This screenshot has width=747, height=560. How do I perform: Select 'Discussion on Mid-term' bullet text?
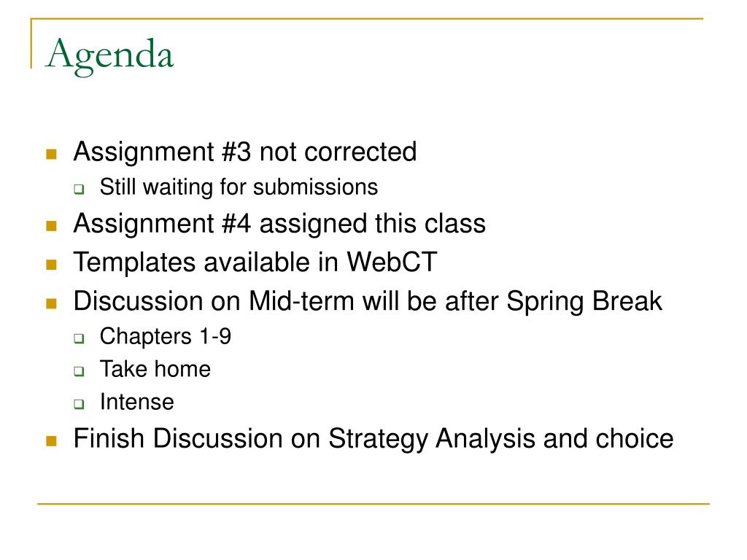click(368, 301)
